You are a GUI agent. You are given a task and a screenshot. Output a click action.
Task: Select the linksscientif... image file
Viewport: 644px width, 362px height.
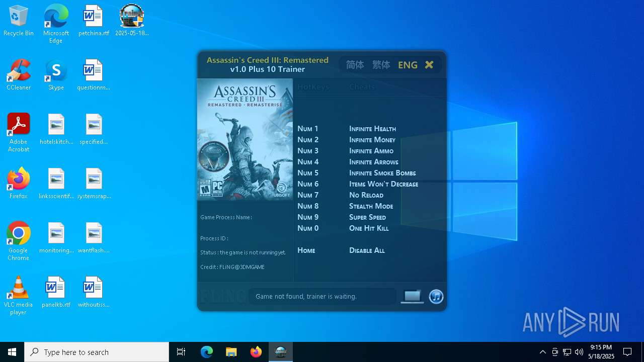[x=56, y=184]
